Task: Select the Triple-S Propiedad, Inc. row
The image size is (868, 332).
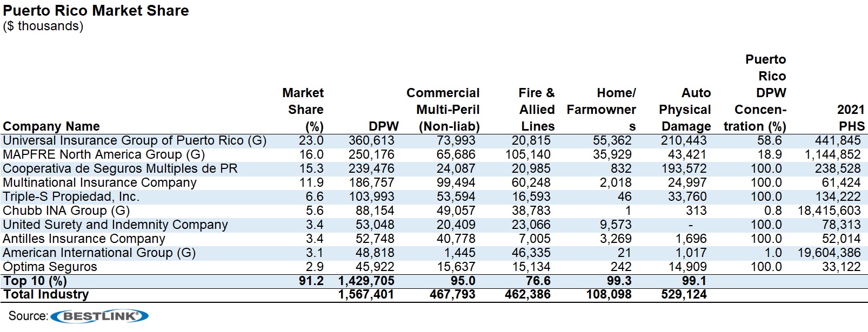Action: [x=71, y=197]
